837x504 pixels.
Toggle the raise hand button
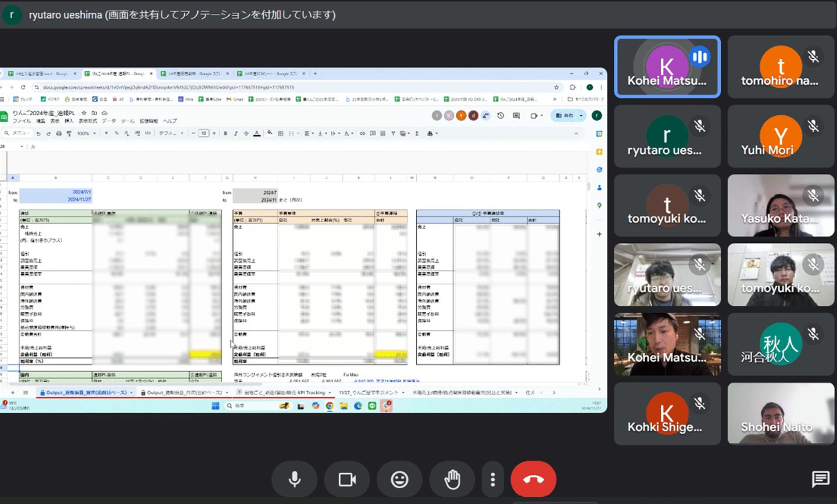(x=452, y=479)
